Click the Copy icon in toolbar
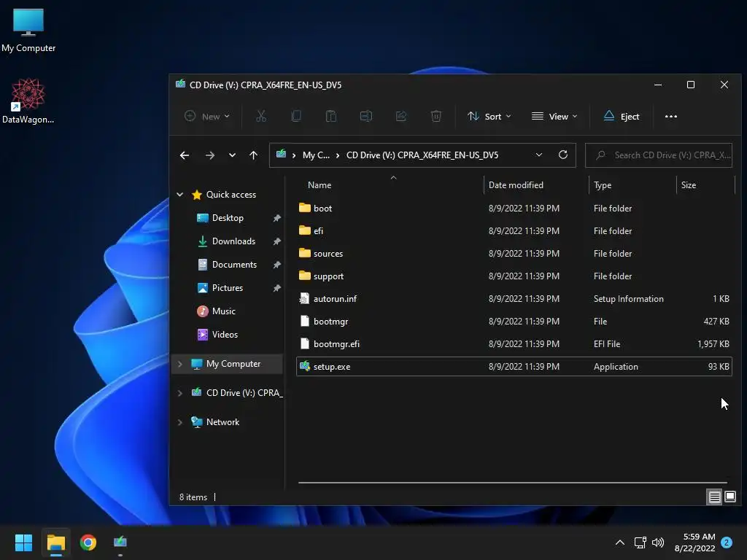747x560 pixels. 296,116
